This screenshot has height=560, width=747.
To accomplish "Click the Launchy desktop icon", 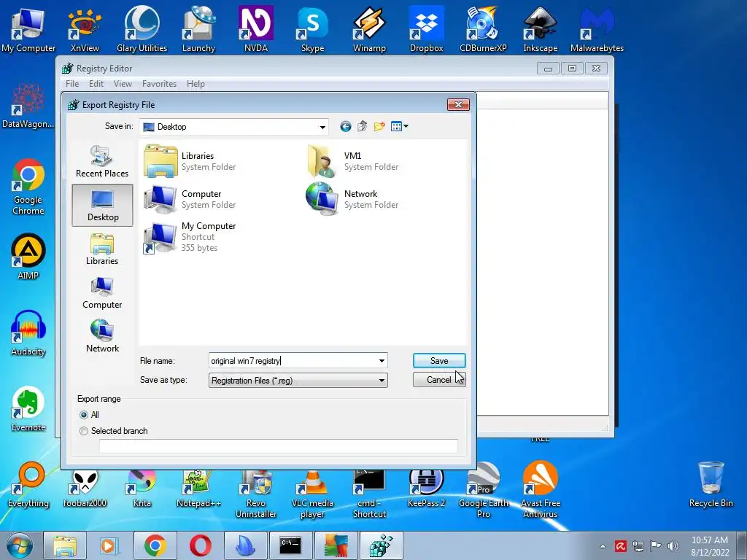I will tap(198, 29).
